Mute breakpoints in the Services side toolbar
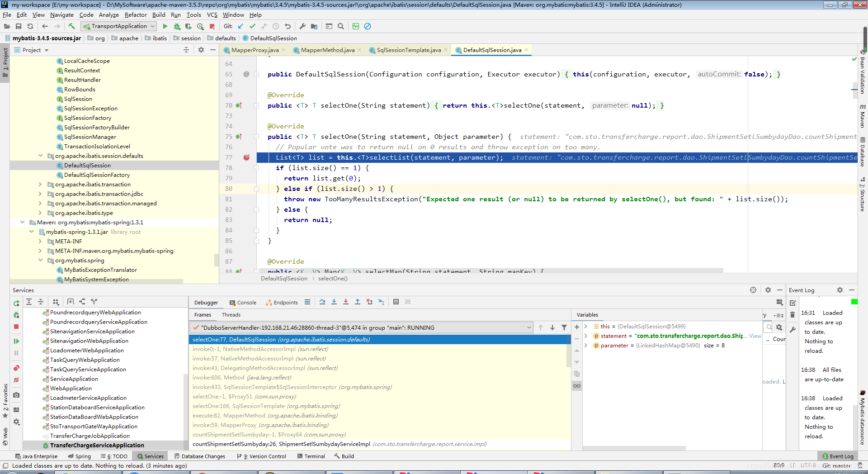Viewport: 868px width, 474px height. pos(16,380)
